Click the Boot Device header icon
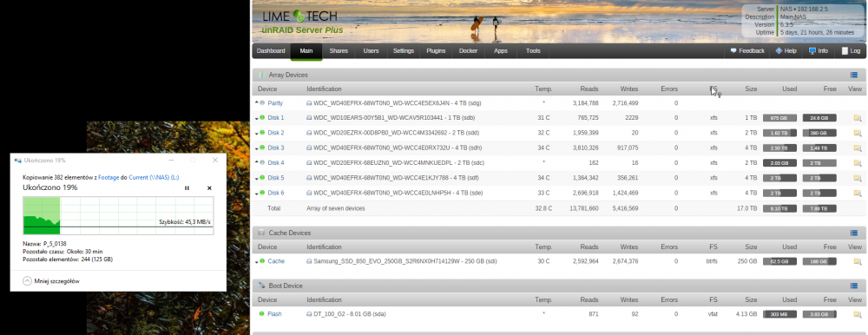 [261, 286]
